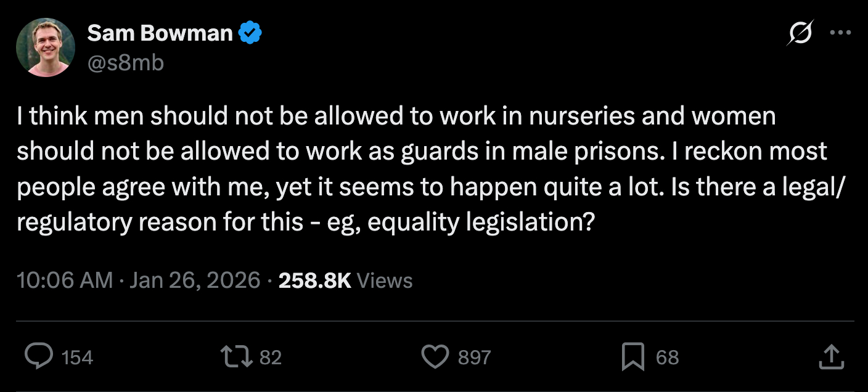Image resolution: width=868 pixels, height=392 pixels.
Task: Click the repost arrows icon
Action: (x=239, y=357)
